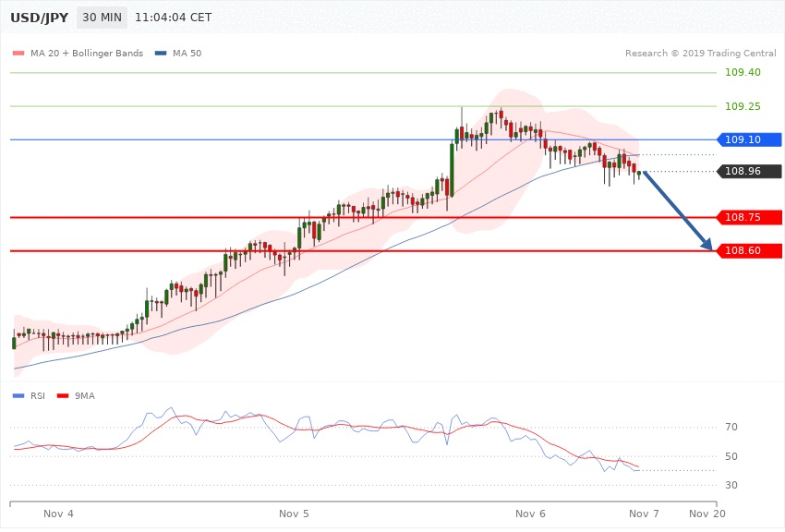Click the pink MA 20 legend swatch
Viewport: 785px width, 532px height.
point(18,54)
